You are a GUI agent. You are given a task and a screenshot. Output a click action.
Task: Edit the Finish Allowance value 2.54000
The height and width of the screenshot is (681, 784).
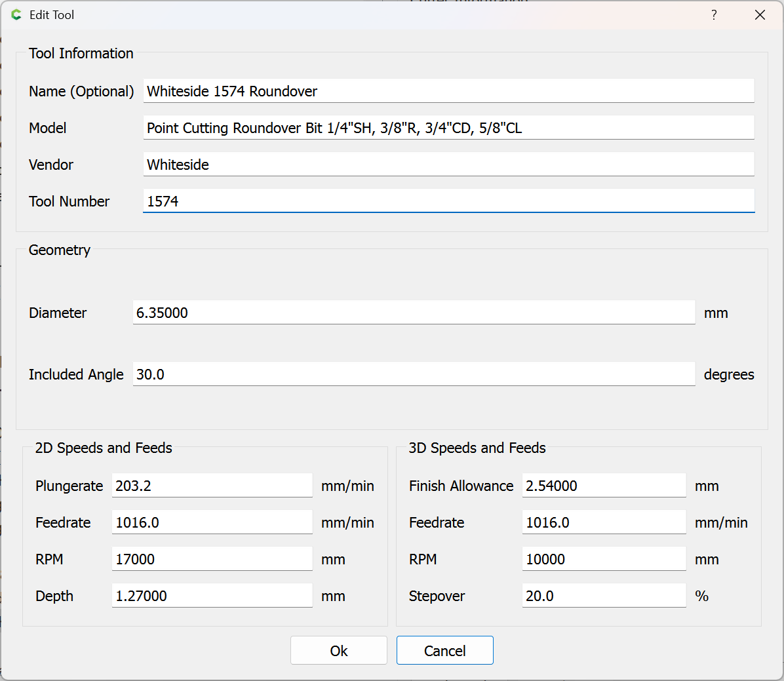point(604,486)
